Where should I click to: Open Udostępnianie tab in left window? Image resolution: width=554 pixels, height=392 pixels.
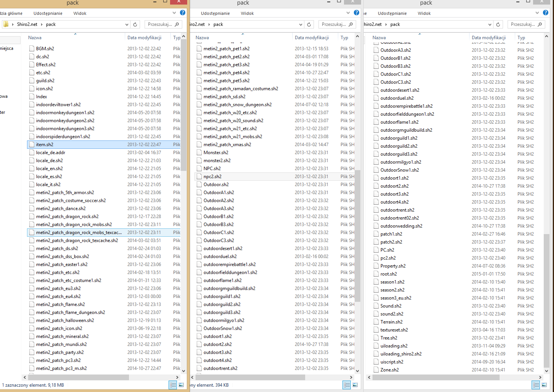[48, 13]
